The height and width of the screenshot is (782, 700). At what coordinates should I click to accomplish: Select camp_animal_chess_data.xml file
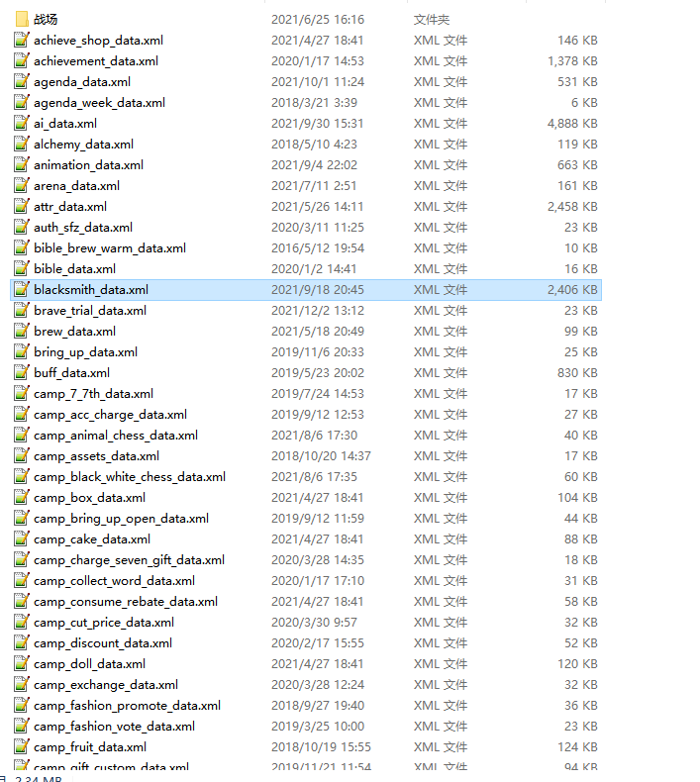tap(115, 436)
